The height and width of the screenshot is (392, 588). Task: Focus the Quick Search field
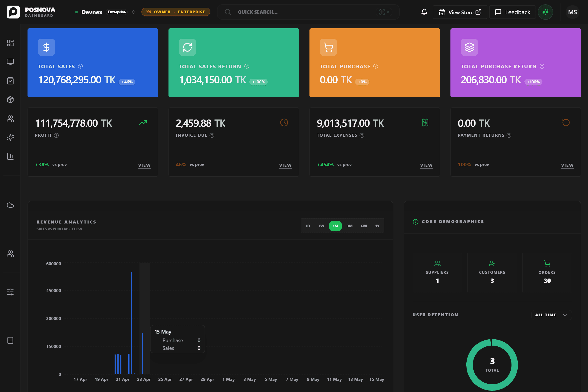click(308, 12)
